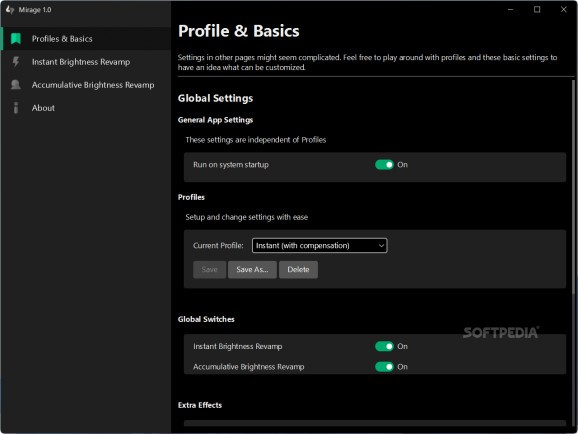Click the Global Settings heading
Viewport: 578px width, 434px height.
point(215,98)
